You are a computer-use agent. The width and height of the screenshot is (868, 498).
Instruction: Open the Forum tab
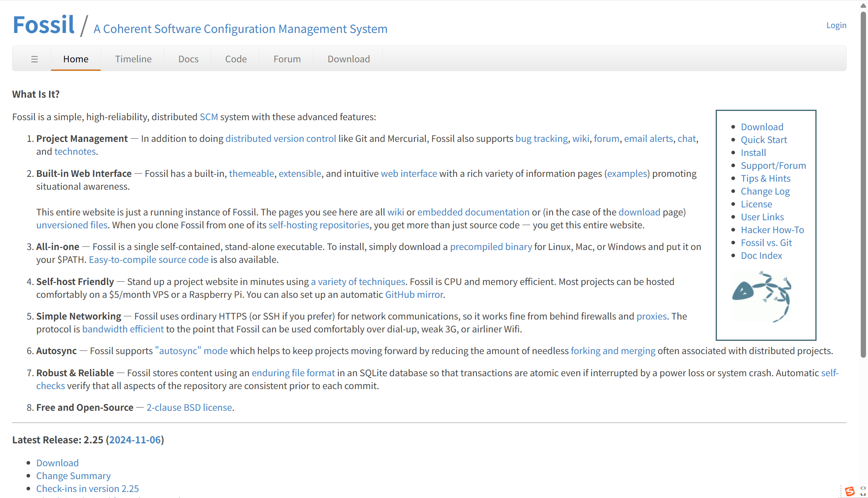coord(287,59)
